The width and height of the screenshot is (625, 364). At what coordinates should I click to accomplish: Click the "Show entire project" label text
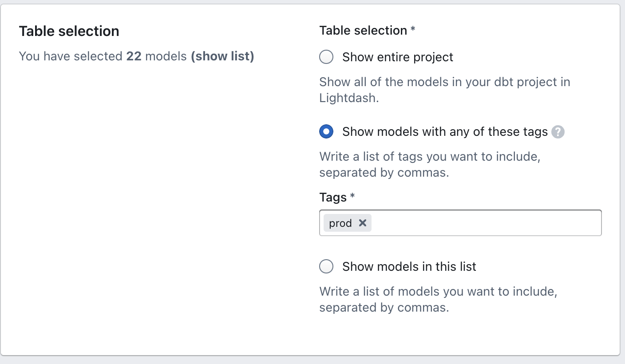click(x=398, y=57)
